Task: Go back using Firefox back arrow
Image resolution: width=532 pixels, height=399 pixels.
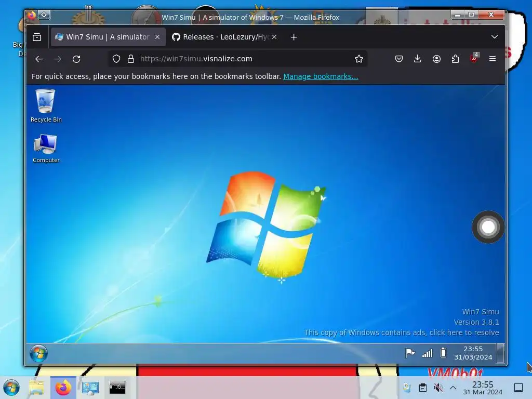Action: tap(39, 59)
